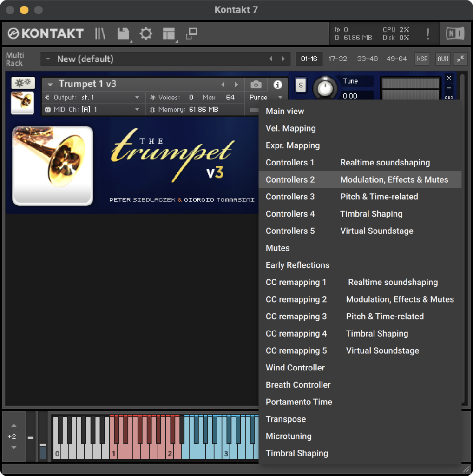The image size is (473, 476).
Task: Go to next multi preset arrow
Action: pyautogui.click(x=283, y=59)
